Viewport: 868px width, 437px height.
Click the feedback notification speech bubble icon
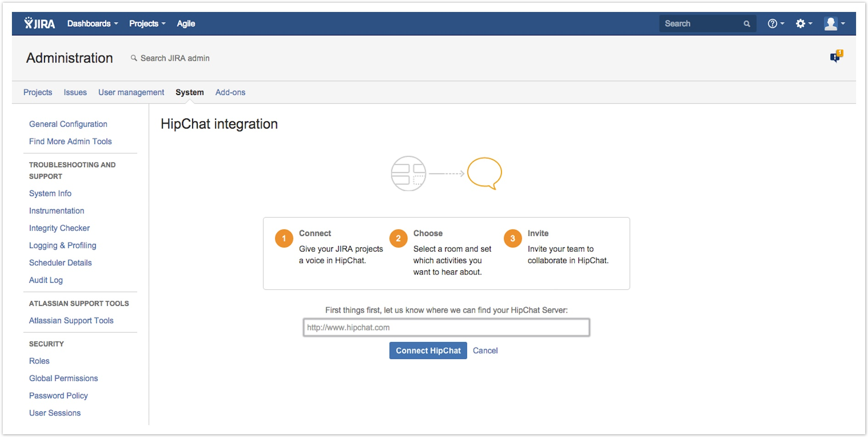[x=836, y=56]
